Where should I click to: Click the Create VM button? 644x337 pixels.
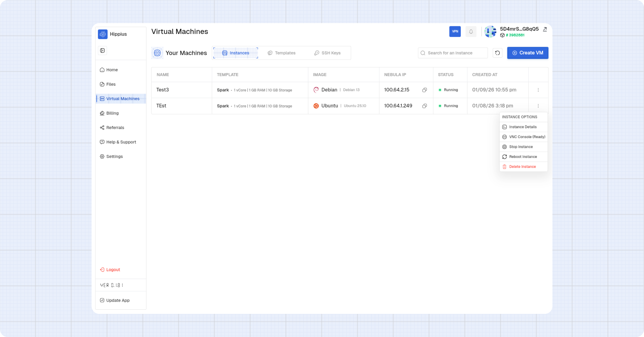pos(528,53)
